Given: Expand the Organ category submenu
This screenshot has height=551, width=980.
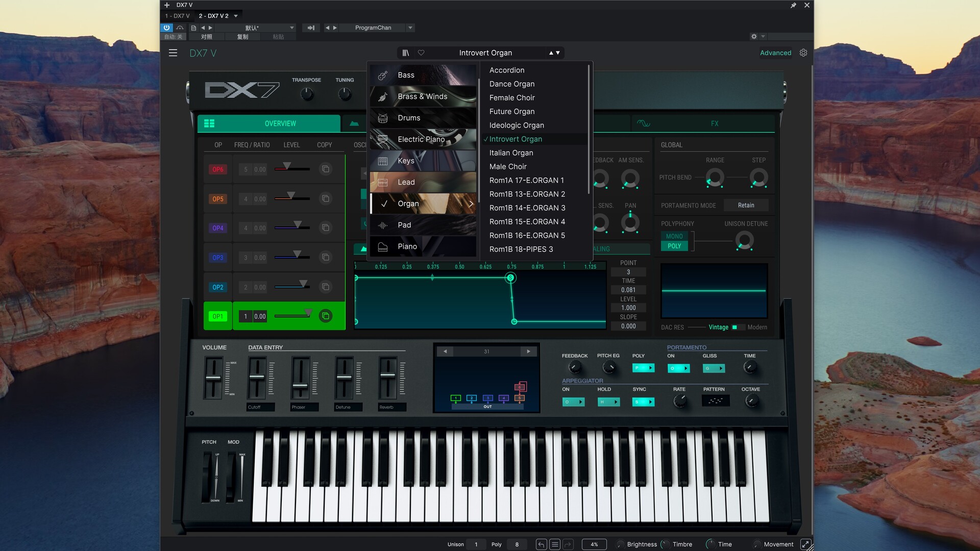Looking at the screenshot, I should 471,204.
